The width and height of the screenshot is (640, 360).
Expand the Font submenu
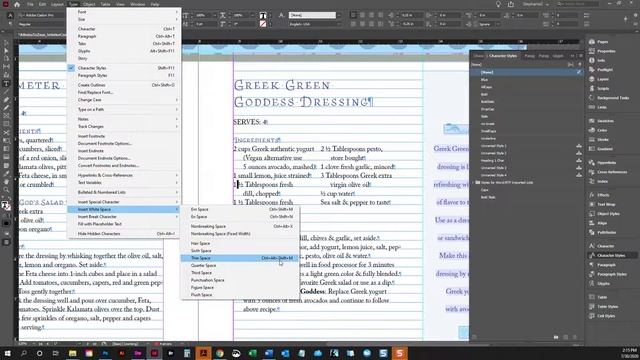(124, 12)
